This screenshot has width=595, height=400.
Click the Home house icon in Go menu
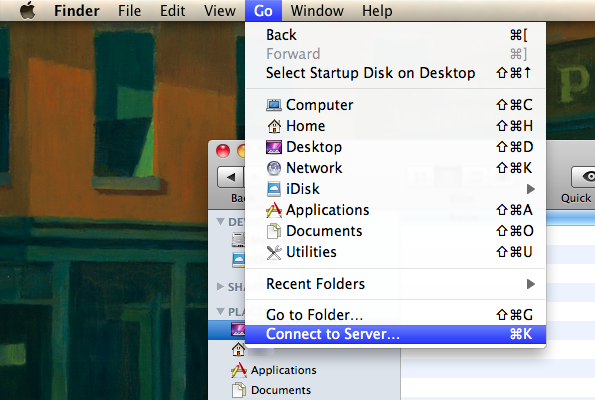[x=274, y=126]
